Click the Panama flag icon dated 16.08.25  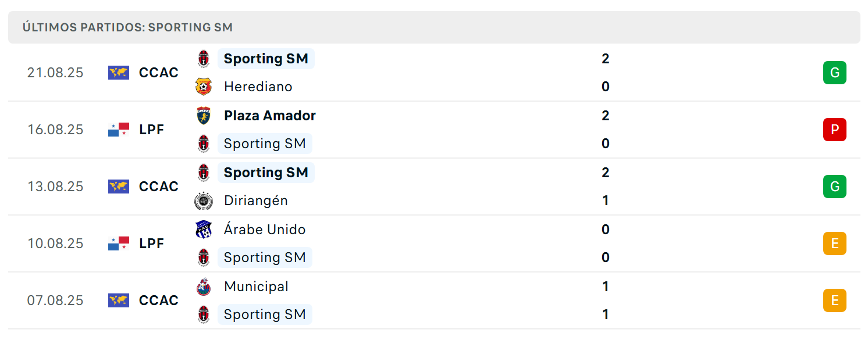(x=119, y=130)
